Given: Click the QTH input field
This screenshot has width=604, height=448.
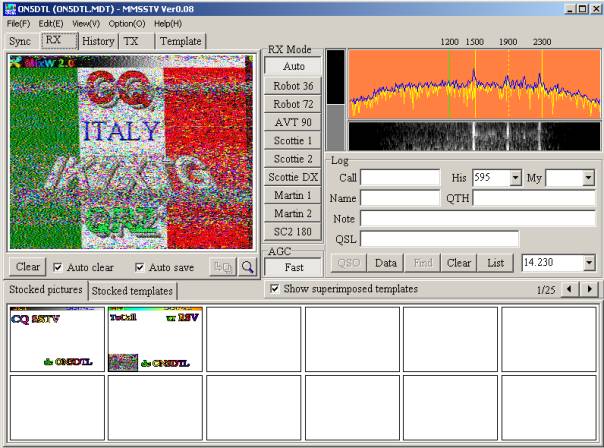Looking at the screenshot, I should (x=534, y=198).
